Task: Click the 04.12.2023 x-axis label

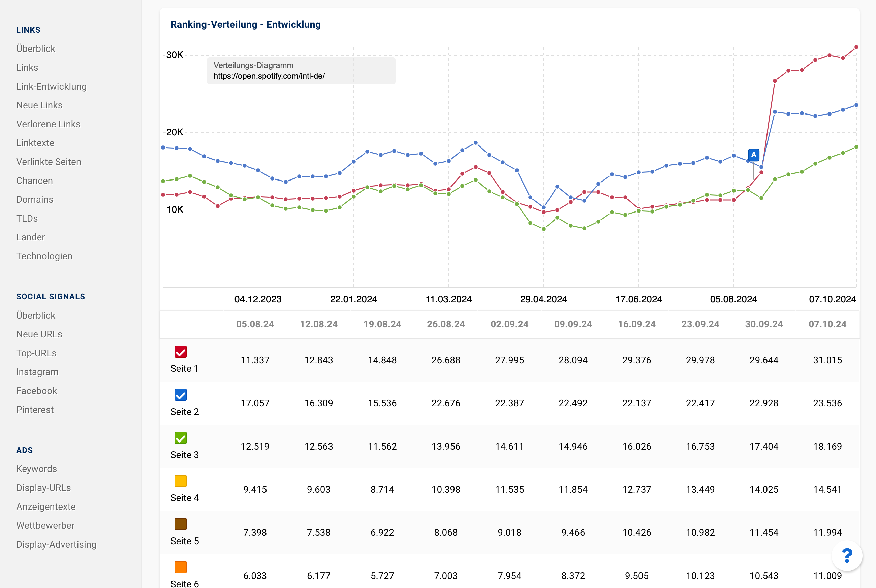Action: pos(258,299)
